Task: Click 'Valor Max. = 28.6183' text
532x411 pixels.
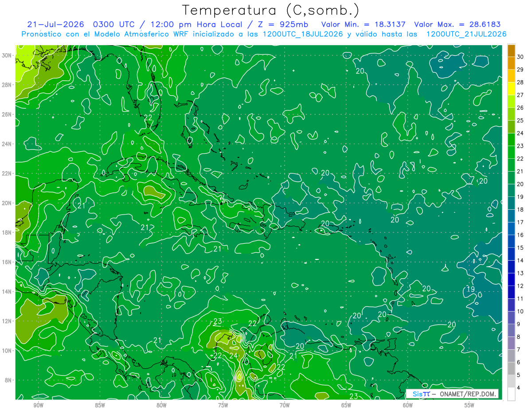Action: click(x=457, y=24)
